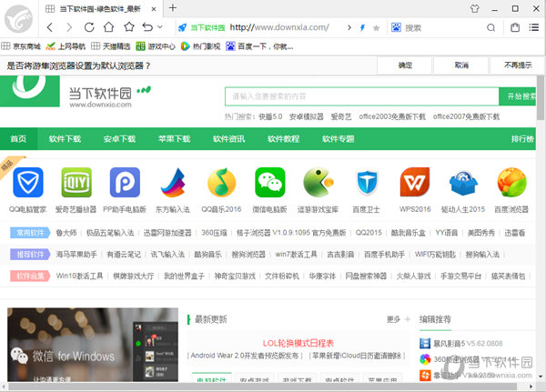Click the undo closed tab arrow icon
546x392 pixels.
148,27
